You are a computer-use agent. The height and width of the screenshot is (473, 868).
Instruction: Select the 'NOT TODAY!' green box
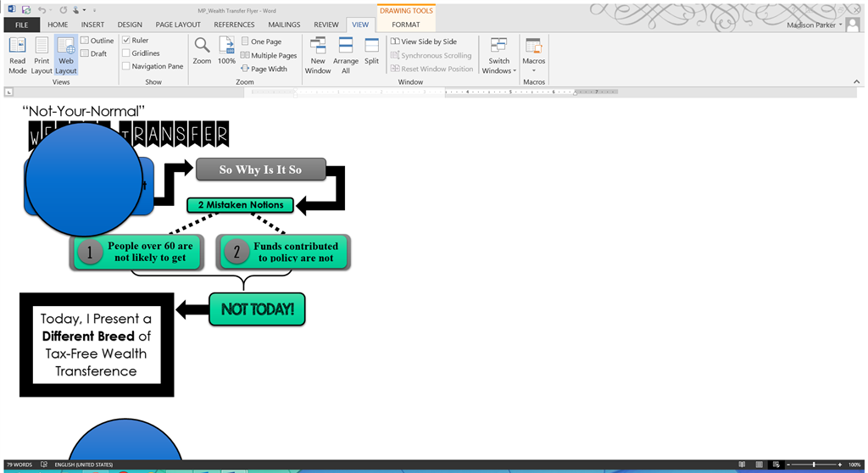click(x=257, y=309)
